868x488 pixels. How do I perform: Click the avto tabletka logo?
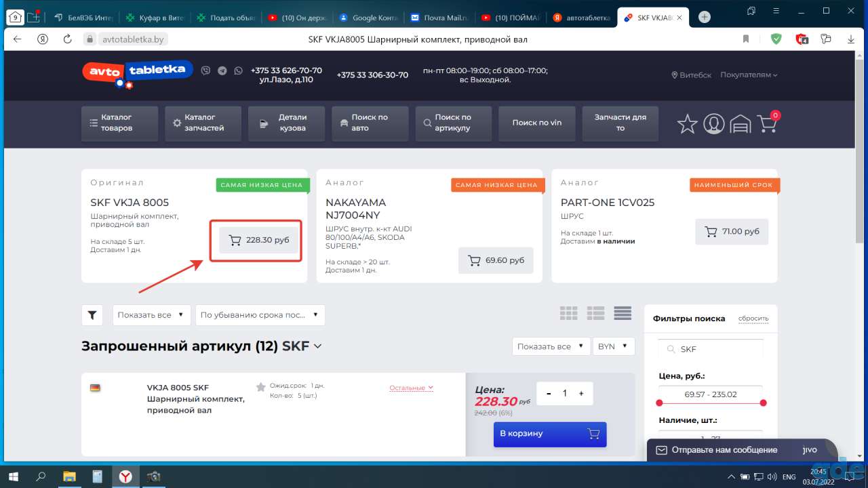[138, 73]
